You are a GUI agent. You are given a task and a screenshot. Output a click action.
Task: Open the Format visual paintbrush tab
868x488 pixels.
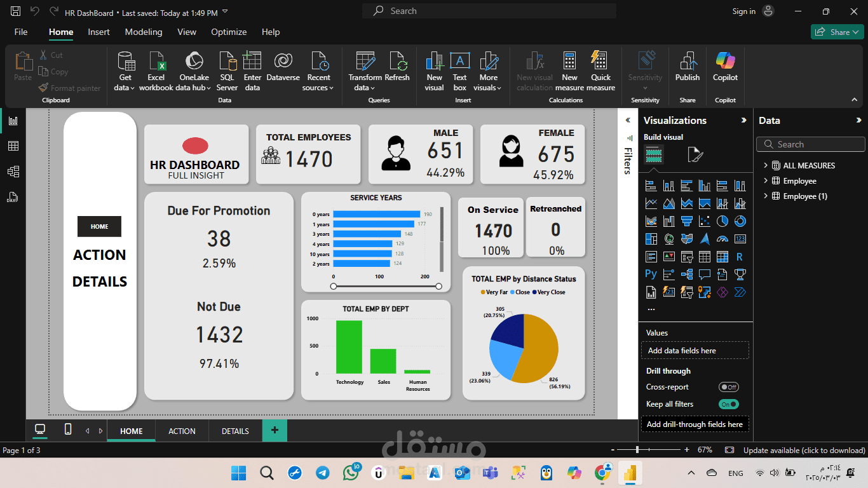pyautogui.click(x=695, y=154)
